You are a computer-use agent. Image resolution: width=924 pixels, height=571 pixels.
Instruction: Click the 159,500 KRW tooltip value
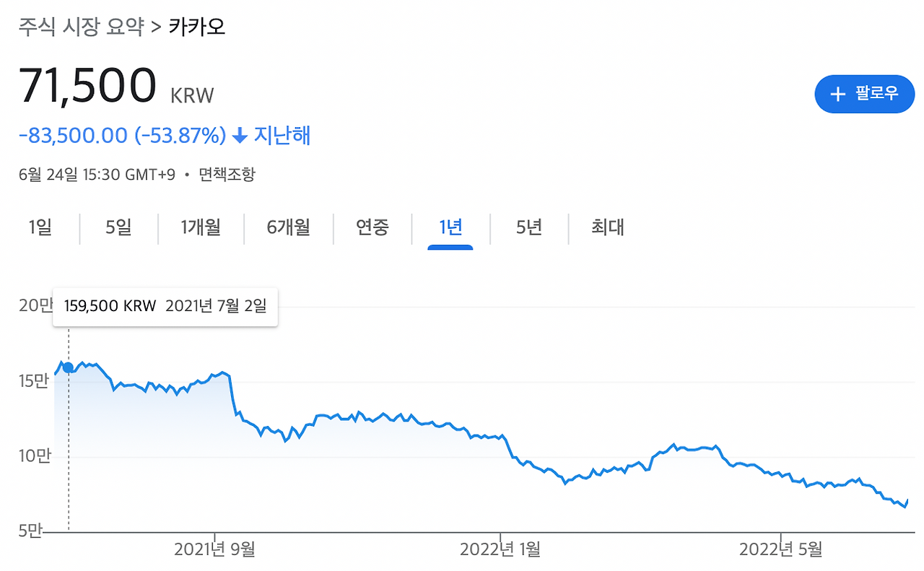click(110, 306)
